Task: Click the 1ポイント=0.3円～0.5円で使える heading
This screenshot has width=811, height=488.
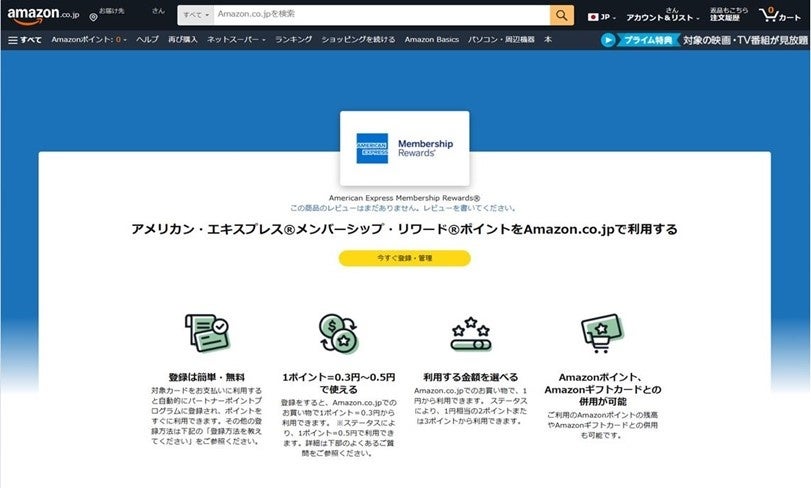Action: 339,383
